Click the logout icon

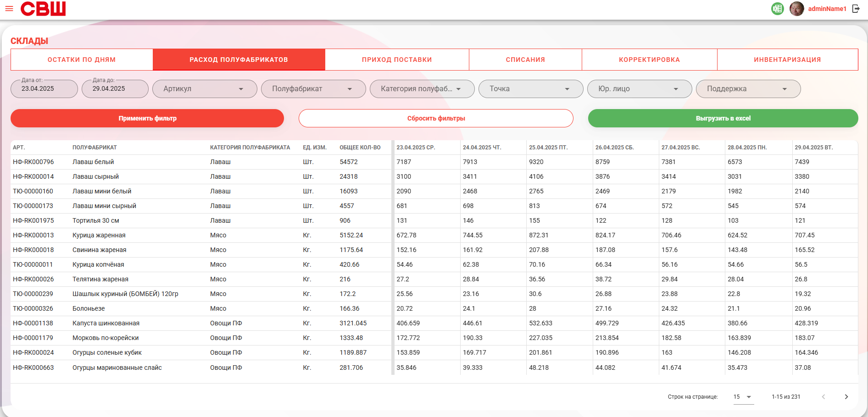coord(856,9)
